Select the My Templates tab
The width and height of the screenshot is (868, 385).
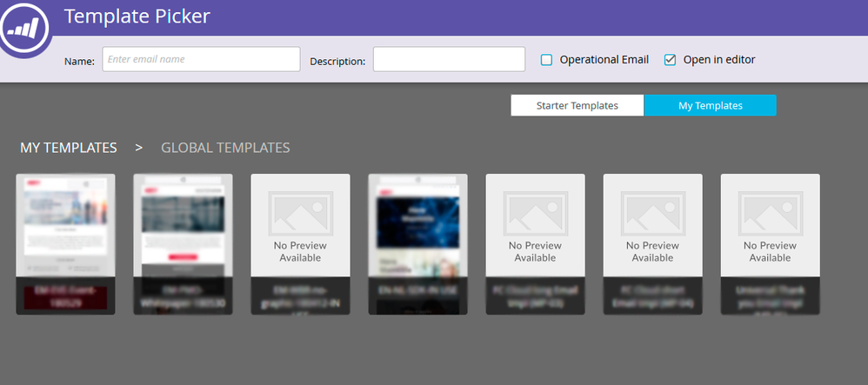(x=711, y=106)
